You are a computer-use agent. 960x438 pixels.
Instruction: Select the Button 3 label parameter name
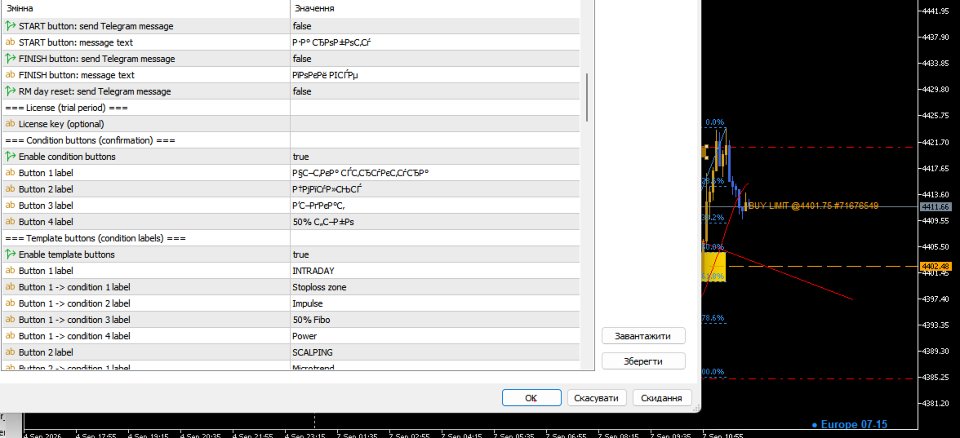coord(46,205)
